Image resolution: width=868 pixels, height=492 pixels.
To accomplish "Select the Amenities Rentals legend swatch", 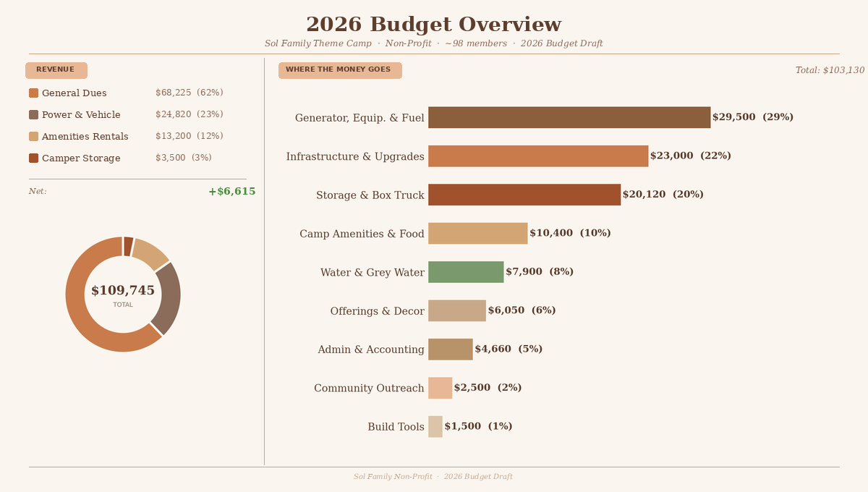I will click(x=33, y=137).
